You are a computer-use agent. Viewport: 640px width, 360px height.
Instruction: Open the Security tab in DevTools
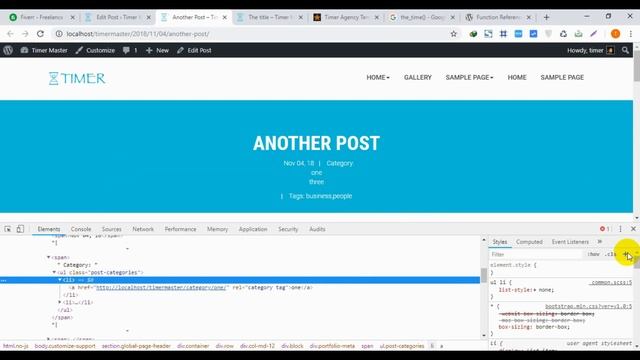[288, 229]
